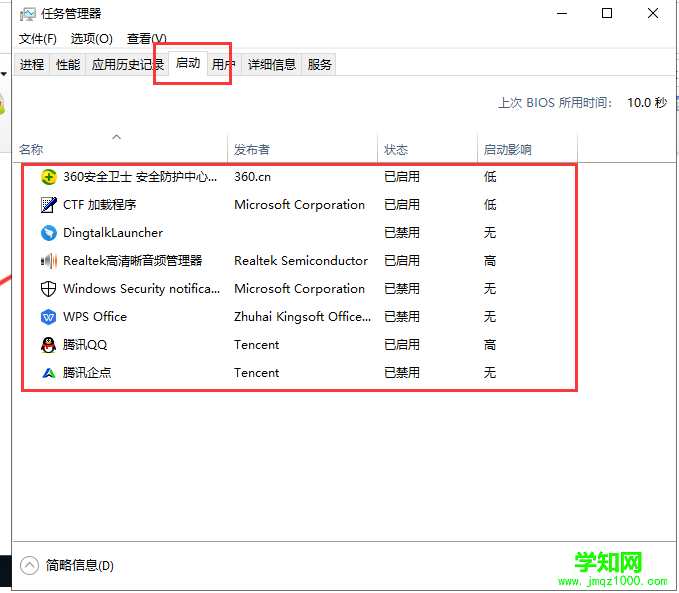Collapse view with 简略信息 circle arrow icon

(29, 565)
